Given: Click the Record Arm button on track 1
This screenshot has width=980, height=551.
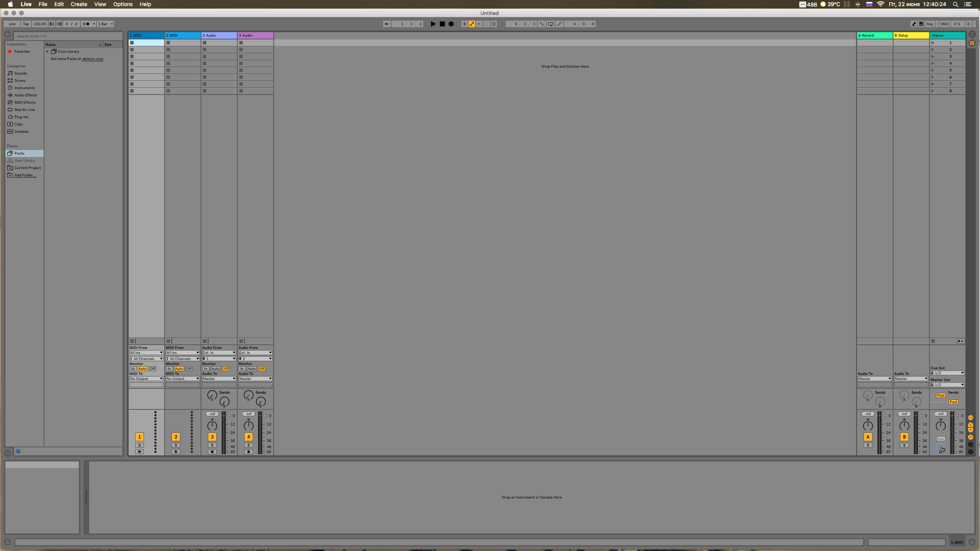Looking at the screenshot, I should [x=139, y=452].
